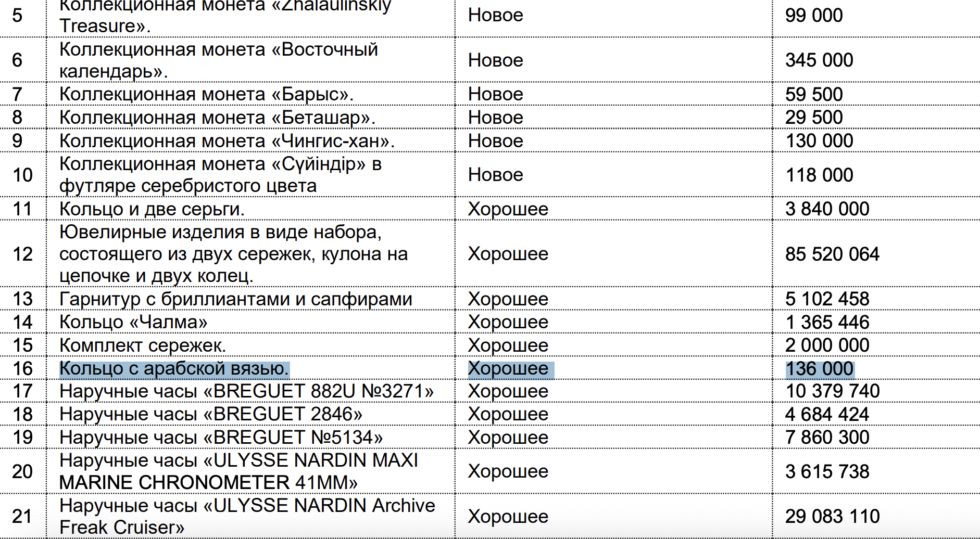This screenshot has height=539, width=980.
Task: Click 'Гарнитур с бриллиантами и сапфирами' cell
Action: coord(235,299)
